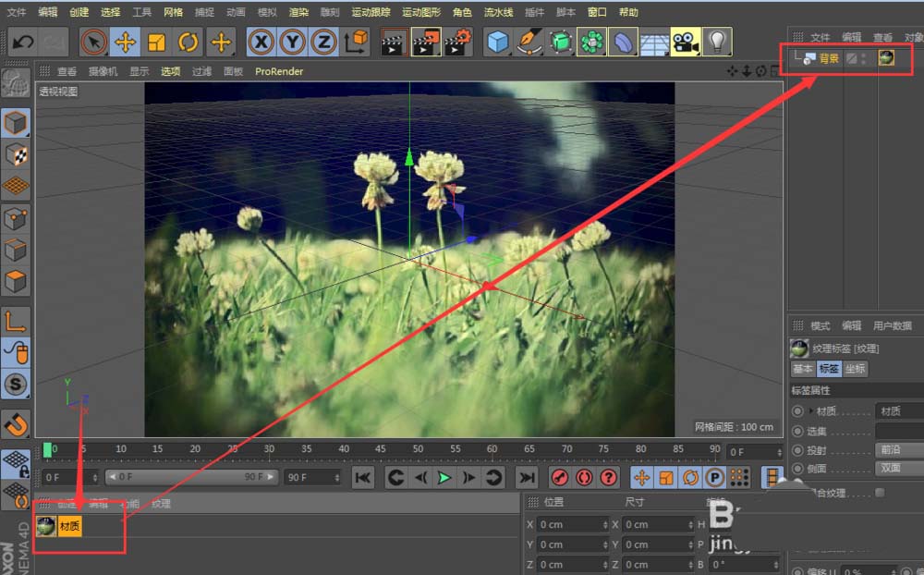Viewport: 924px width, 575px height.
Task: Open 用户数据 menu in attributes
Action: coord(893,325)
